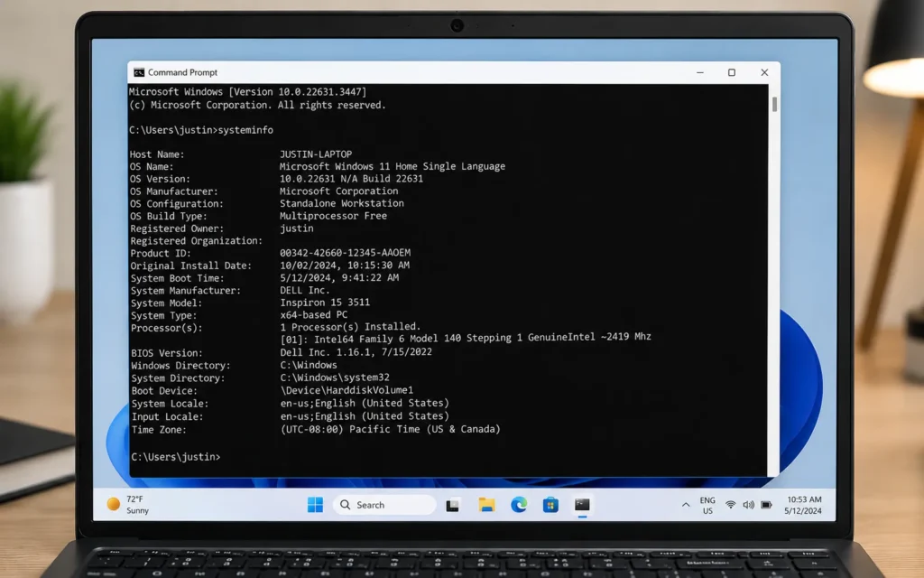Click the Intel64 Family 6 Model 140 processor line

click(x=466, y=339)
